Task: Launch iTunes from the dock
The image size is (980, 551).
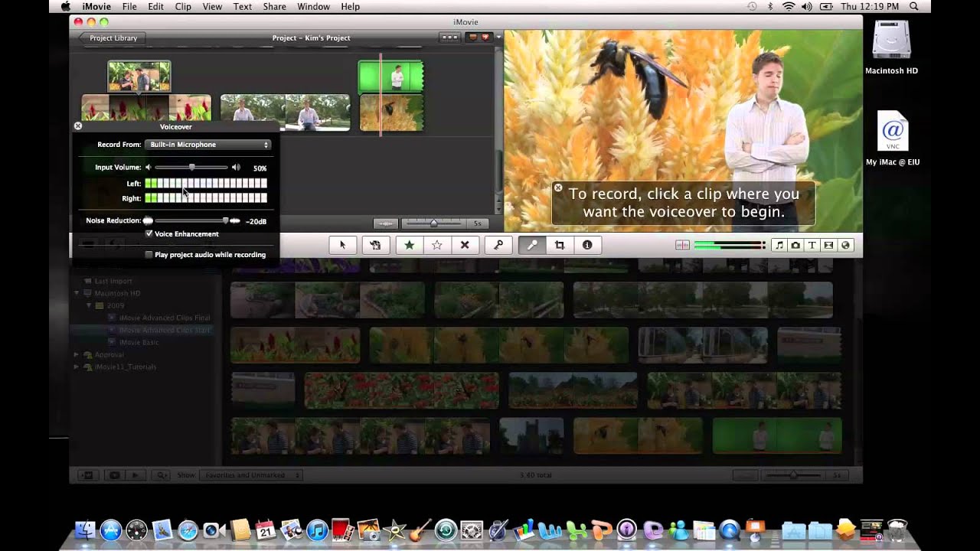Action: coord(316,530)
